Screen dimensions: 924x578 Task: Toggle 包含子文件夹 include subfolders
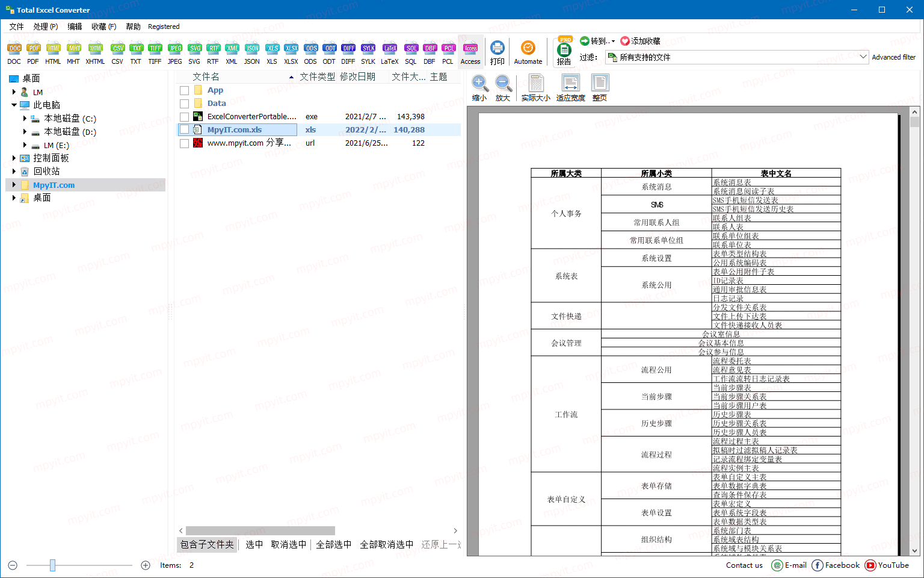[x=207, y=544]
